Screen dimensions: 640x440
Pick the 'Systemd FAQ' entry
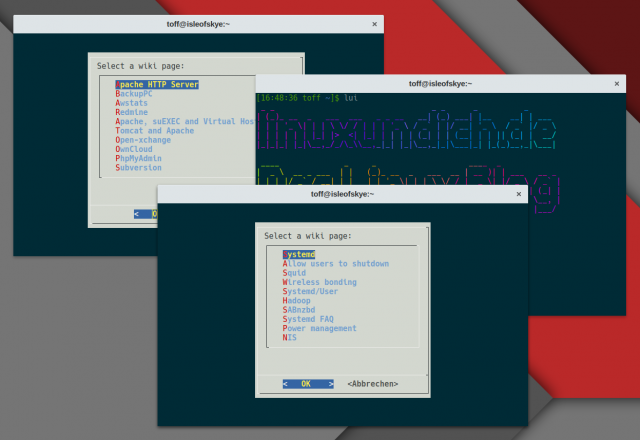(x=308, y=319)
